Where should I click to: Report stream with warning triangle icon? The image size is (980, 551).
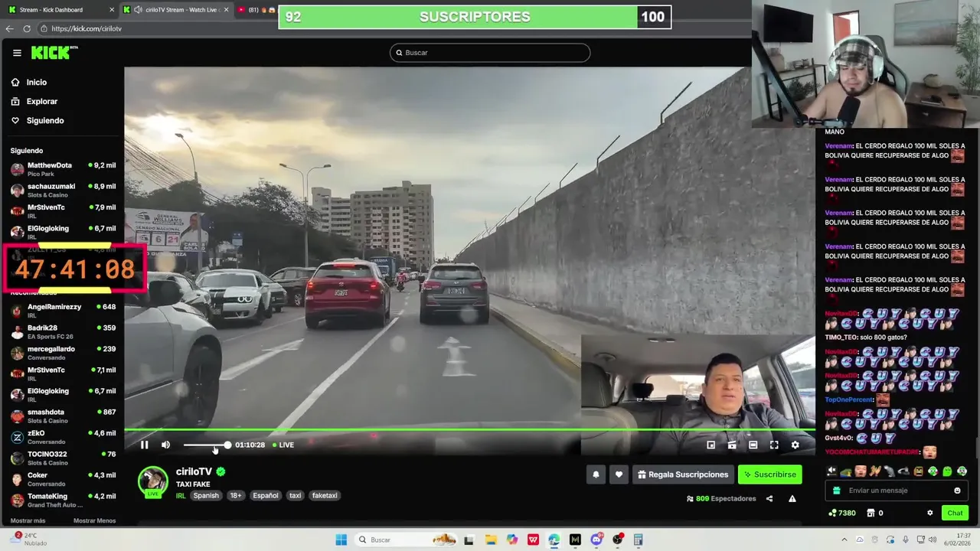point(792,498)
